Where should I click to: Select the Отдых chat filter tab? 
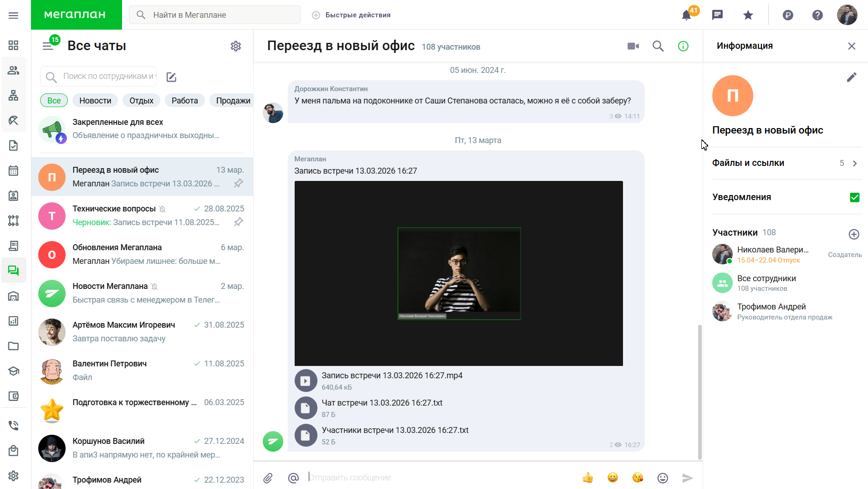pos(141,101)
